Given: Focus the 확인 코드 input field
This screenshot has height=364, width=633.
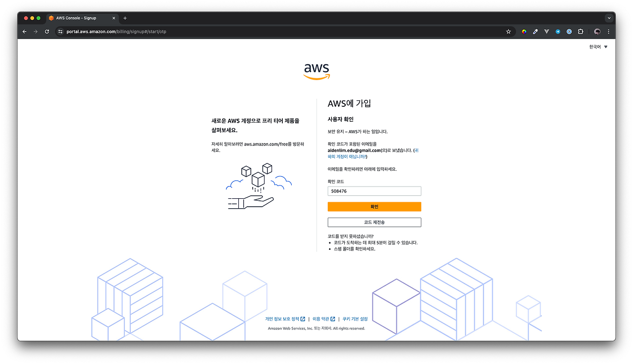Looking at the screenshot, I should (374, 191).
